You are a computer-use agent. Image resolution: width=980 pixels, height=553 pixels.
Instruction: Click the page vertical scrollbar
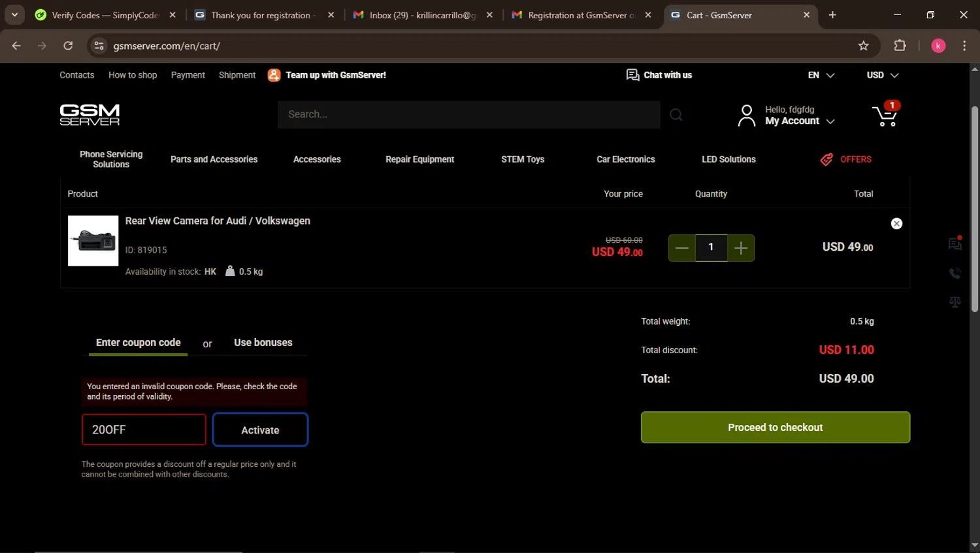click(x=975, y=209)
